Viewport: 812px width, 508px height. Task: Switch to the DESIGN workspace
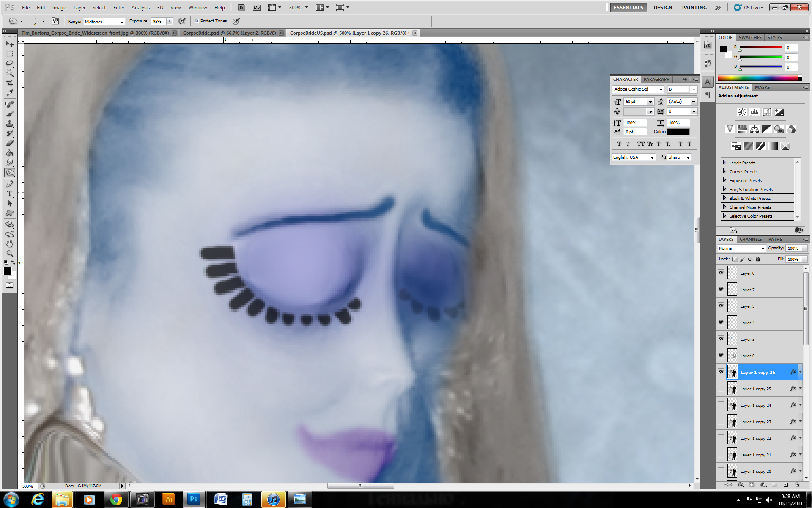pos(663,8)
